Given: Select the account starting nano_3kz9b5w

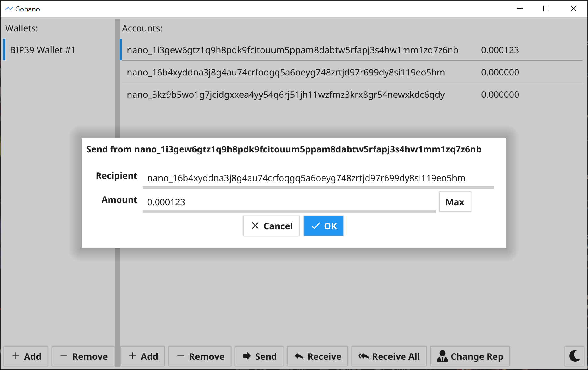Looking at the screenshot, I should click(x=285, y=95).
